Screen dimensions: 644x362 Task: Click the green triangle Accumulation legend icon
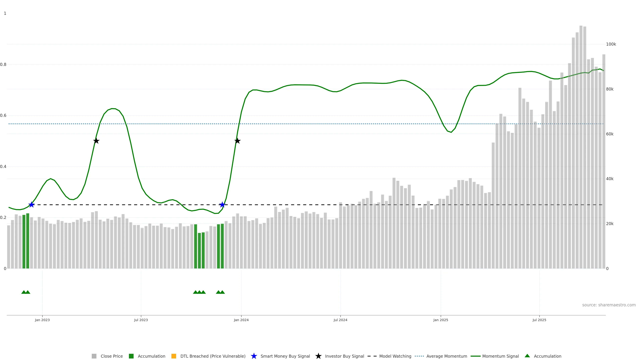tap(527, 356)
